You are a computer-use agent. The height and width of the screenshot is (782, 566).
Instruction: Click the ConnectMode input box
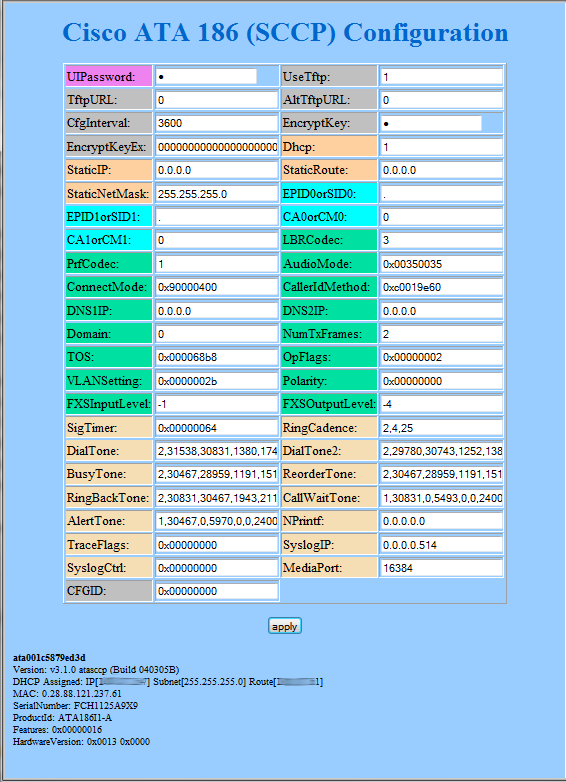[216, 287]
